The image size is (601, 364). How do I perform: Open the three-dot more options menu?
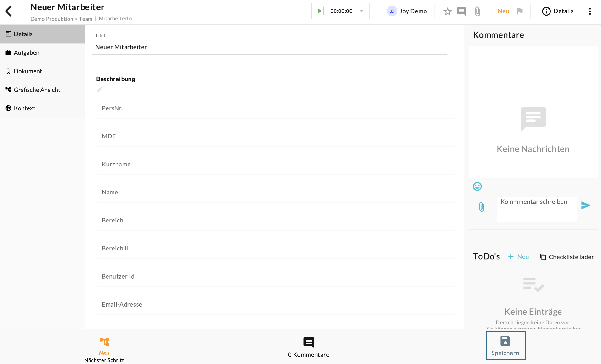click(x=590, y=11)
